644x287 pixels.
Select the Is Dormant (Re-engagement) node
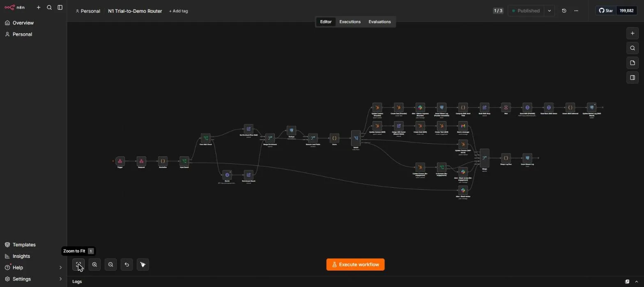coord(442,167)
